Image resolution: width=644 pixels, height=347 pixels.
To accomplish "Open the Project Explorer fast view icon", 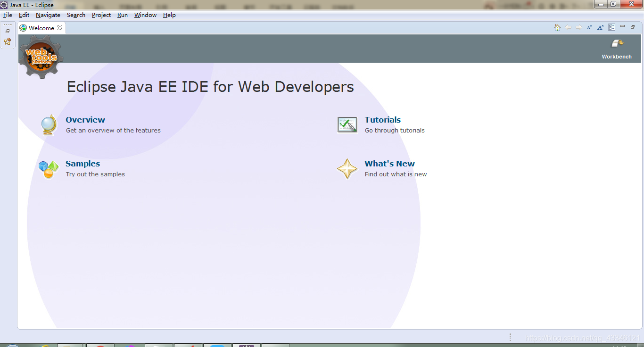I will point(8,41).
